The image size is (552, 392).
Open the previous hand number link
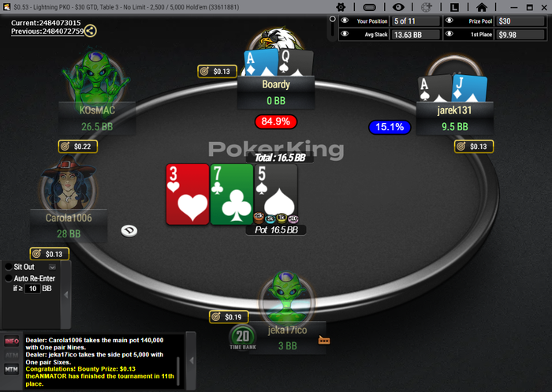[47, 32]
